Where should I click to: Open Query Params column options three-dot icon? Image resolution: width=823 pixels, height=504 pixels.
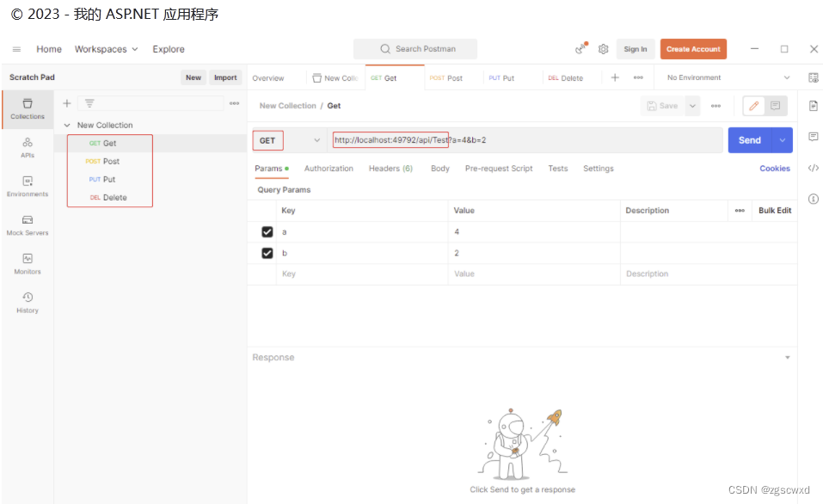pos(740,211)
